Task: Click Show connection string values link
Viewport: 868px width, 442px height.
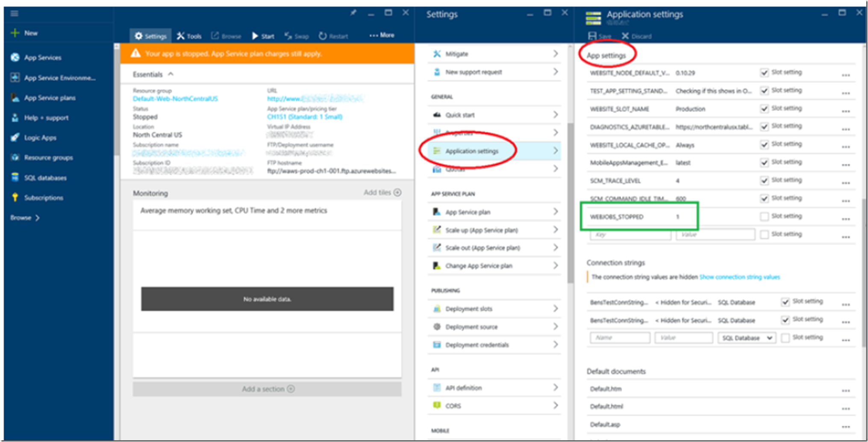Action: click(739, 277)
